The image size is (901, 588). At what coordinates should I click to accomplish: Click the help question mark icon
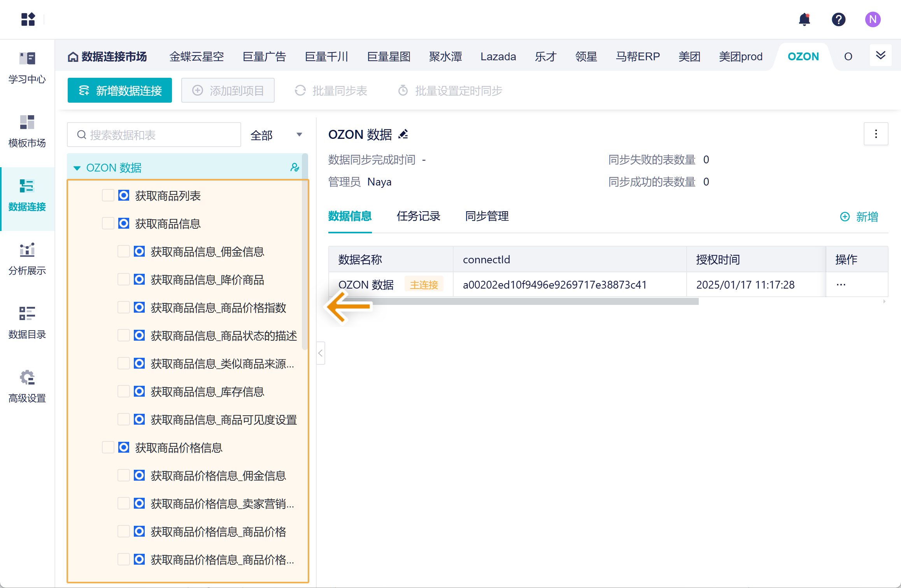pyautogui.click(x=838, y=19)
